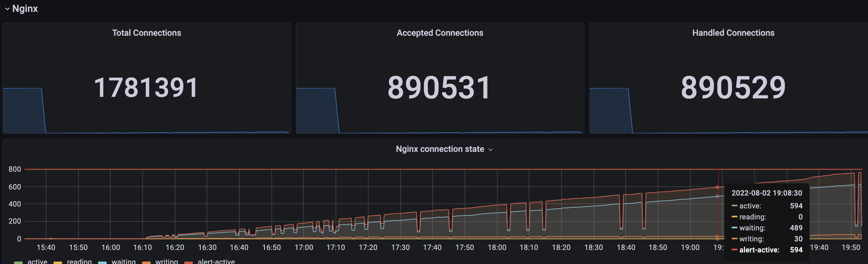Click the 16:10 time axis label
The width and height of the screenshot is (868, 264).
click(142, 248)
